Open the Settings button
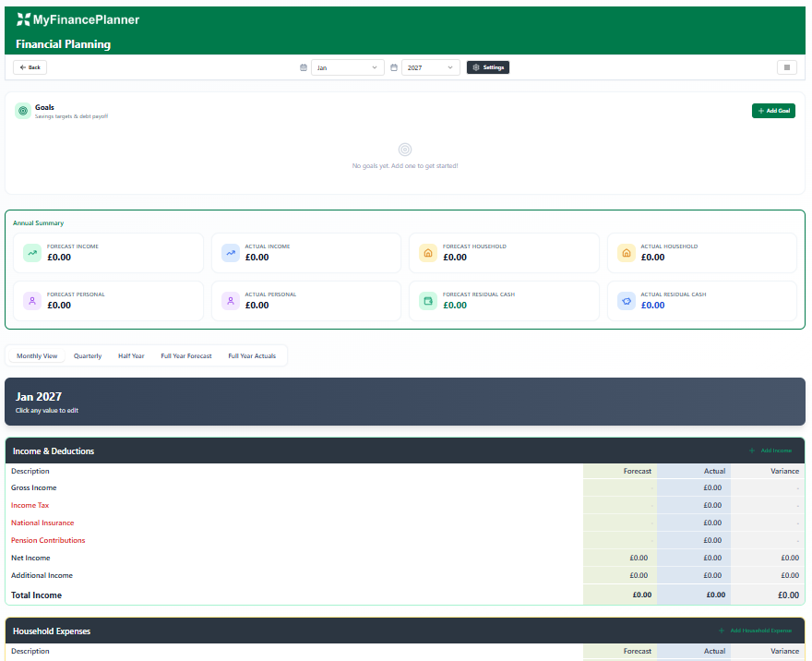Image resolution: width=812 pixels, height=661 pixels. click(x=488, y=67)
